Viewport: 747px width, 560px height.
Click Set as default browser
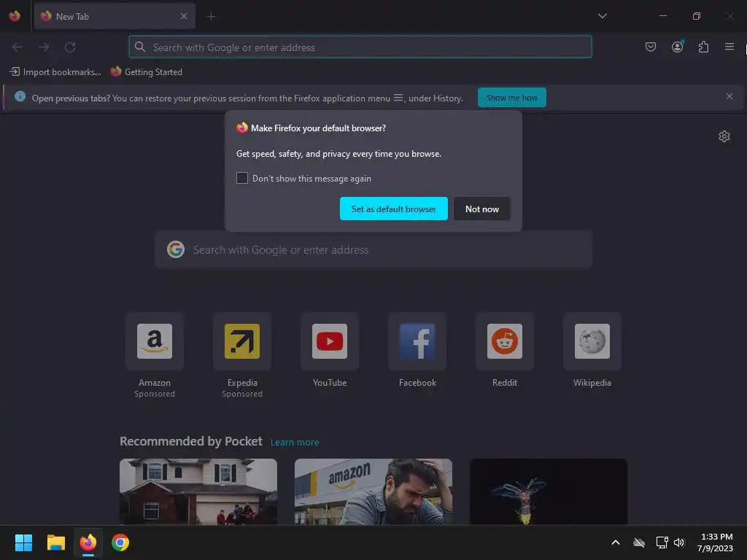coord(393,209)
